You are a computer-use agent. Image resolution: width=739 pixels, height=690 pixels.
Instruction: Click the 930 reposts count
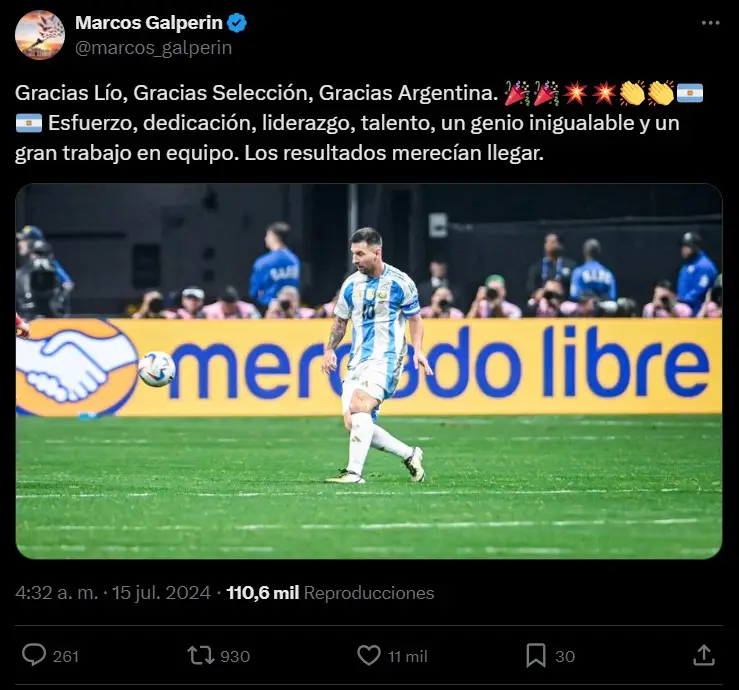coord(235,657)
